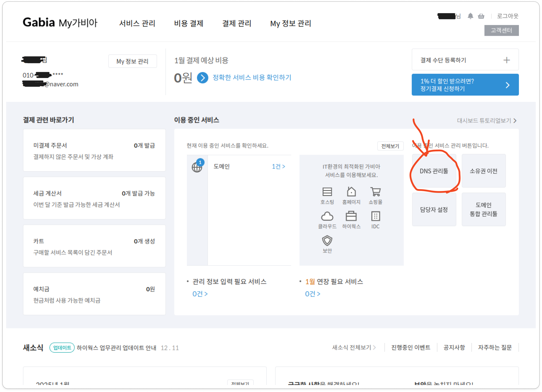Click the 홈페이지 homepage icon
This screenshot has width=542, height=392.
351,192
